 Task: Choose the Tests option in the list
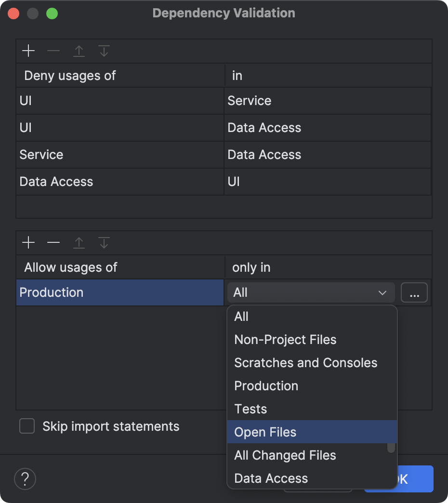point(250,409)
